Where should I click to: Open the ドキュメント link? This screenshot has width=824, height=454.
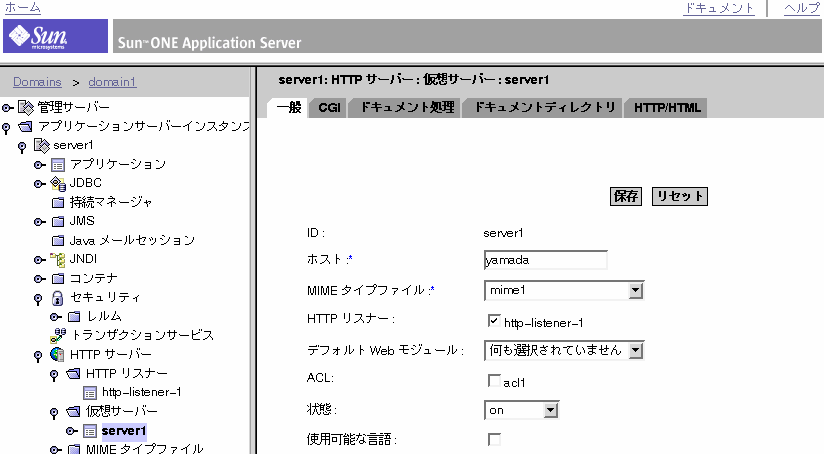point(718,8)
